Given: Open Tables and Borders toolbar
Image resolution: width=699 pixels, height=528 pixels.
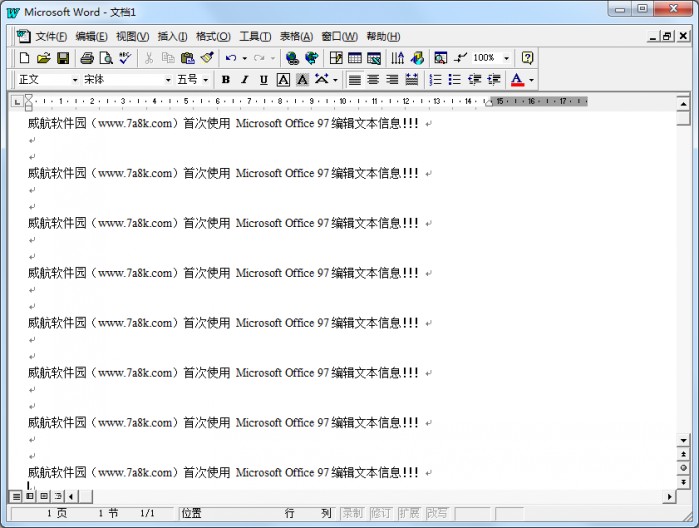Looking at the screenshot, I should point(336,58).
